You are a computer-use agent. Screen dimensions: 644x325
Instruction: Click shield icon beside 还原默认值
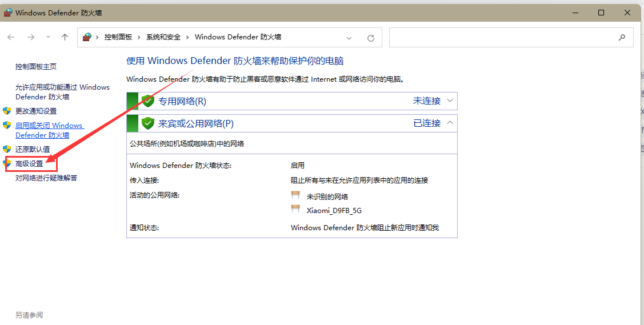pyautogui.click(x=7, y=149)
